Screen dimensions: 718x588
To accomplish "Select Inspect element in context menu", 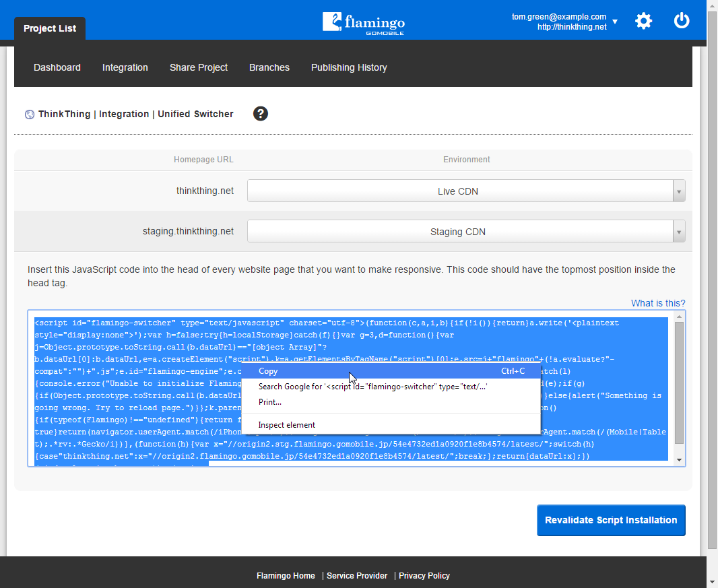I will (x=391, y=425).
